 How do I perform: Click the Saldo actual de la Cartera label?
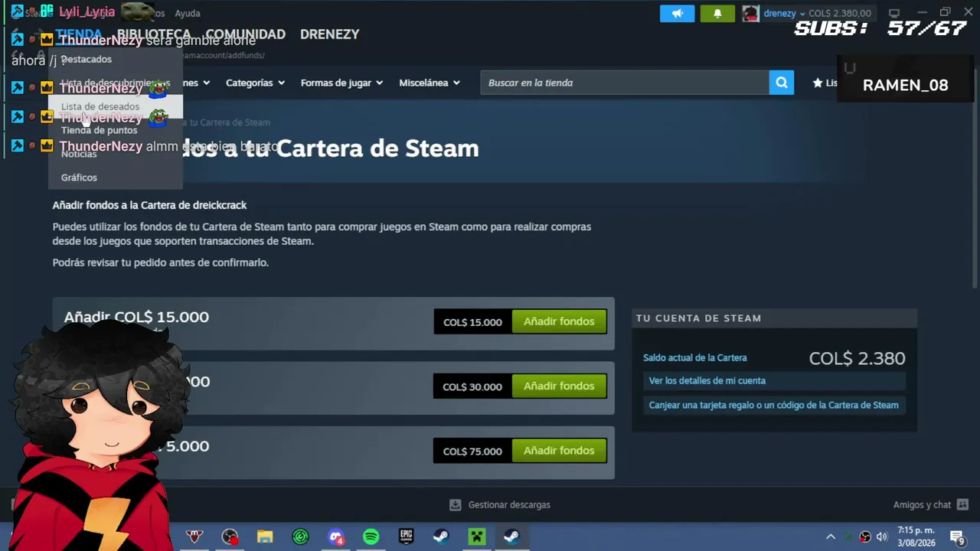[x=695, y=357]
